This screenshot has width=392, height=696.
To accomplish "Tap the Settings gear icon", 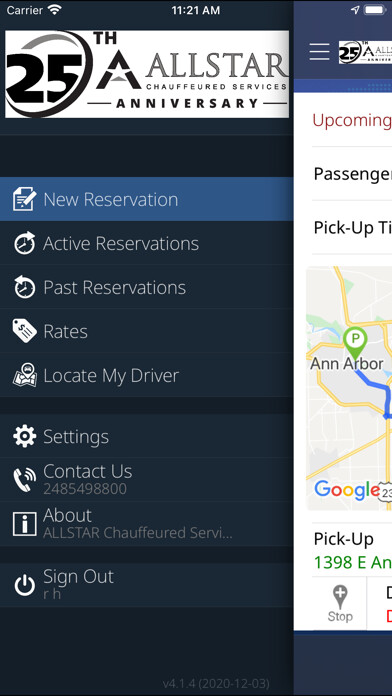I will coord(25,436).
